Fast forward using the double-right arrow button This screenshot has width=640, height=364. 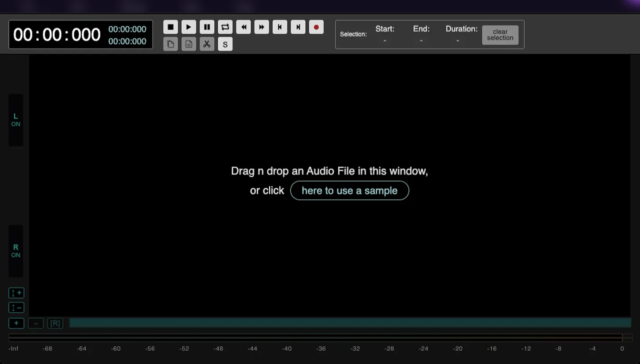pyautogui.click(x=261, y=27)
